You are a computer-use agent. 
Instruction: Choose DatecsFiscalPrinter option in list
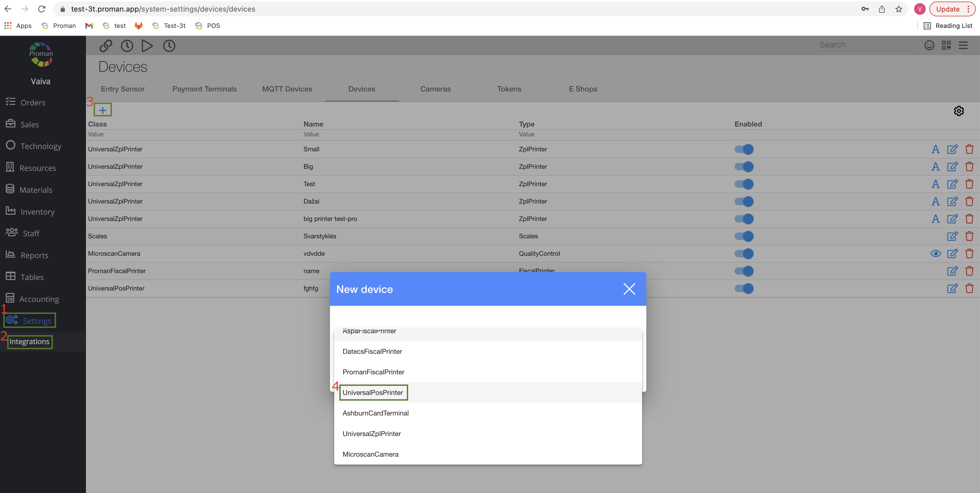tap(372, 351)
